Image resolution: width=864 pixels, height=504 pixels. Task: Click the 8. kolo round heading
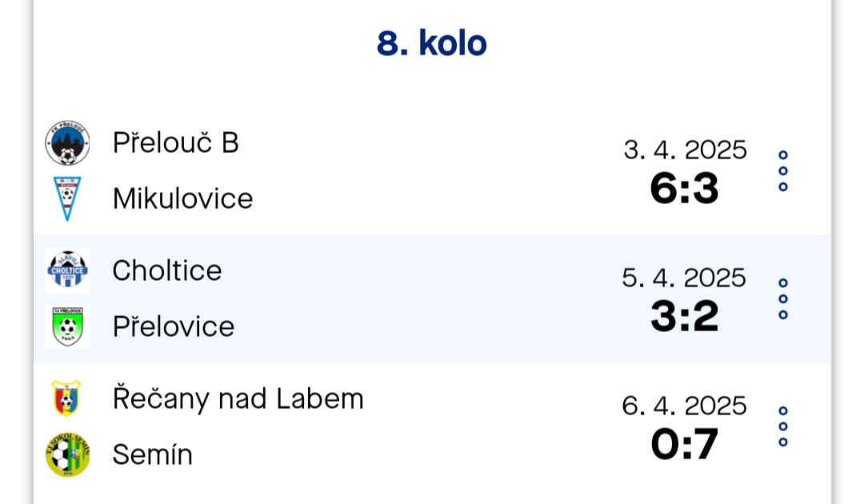pyautogui.click(x=432, y=43)
